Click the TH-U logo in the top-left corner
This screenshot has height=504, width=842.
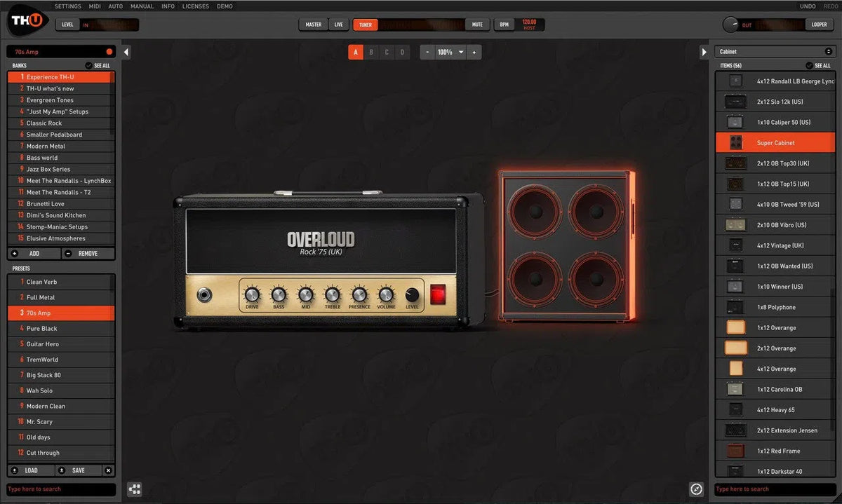tap(27, 20)
